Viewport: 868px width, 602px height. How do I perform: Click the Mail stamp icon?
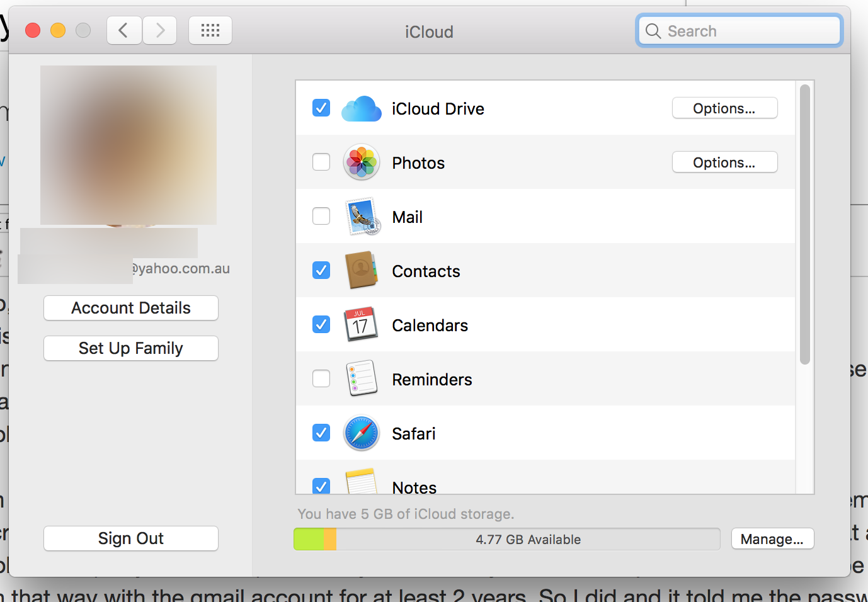coord(362,217)
